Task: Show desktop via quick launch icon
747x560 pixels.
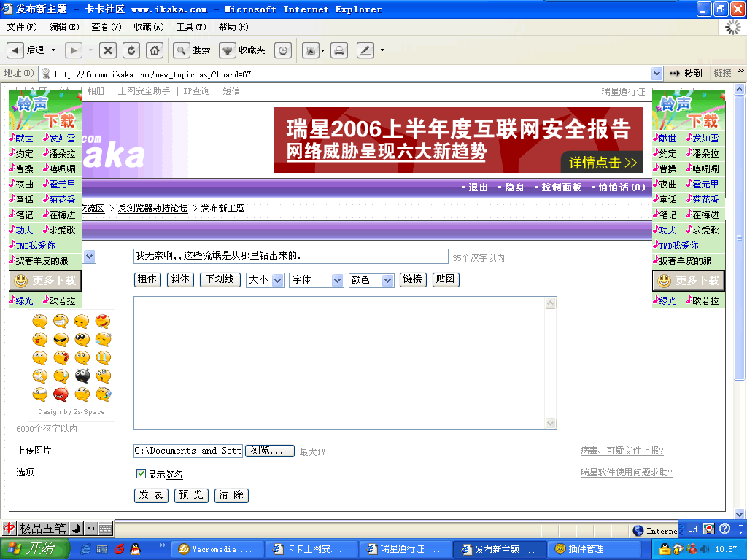Action: (102, 549)
